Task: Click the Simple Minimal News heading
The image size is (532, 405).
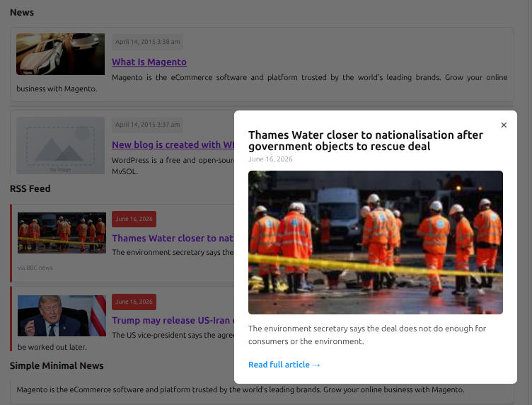Action: coord(57,365)
